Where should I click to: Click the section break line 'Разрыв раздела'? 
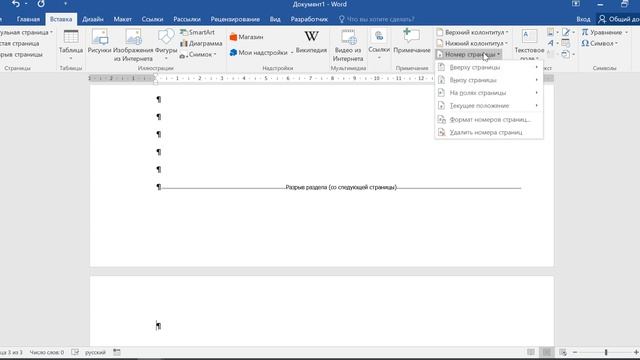pos(341,187)
